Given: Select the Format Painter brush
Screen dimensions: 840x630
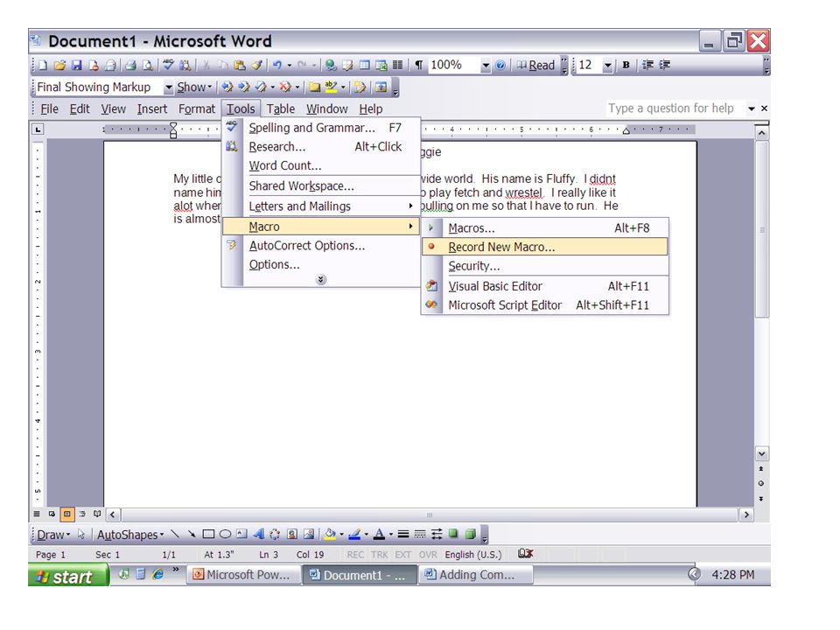Looking at the screenshot, I should tap(257, 66).
